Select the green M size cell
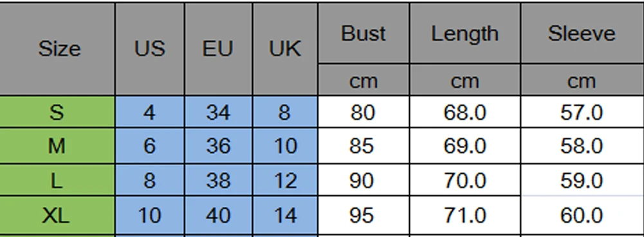Image resolution: width=644 pixels, height=237 pixels. tap(57, 146)
